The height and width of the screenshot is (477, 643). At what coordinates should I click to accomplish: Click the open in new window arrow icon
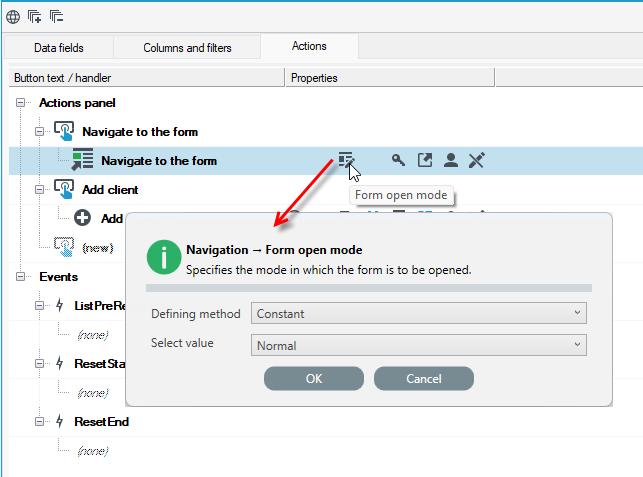425,160
